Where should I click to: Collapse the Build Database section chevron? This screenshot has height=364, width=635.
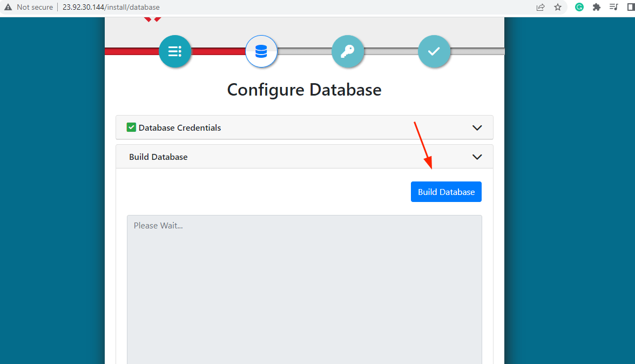tap(477, 157)
